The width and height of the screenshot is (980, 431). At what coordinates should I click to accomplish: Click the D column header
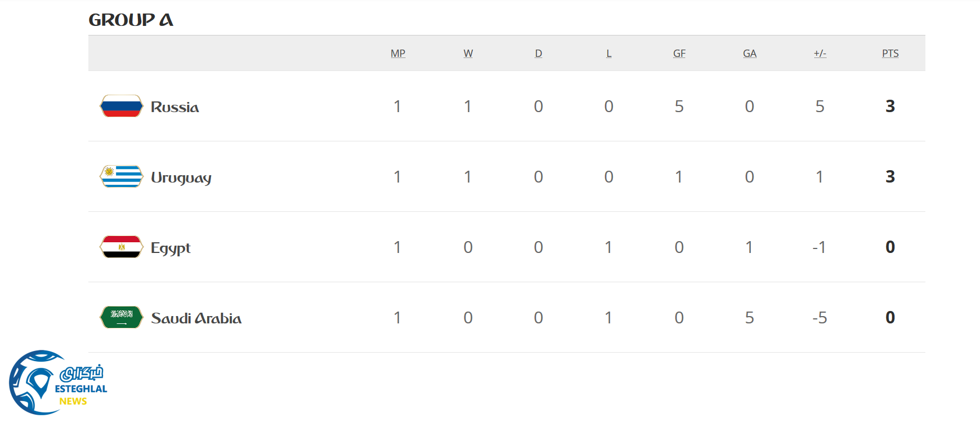(x=539, y=54)
